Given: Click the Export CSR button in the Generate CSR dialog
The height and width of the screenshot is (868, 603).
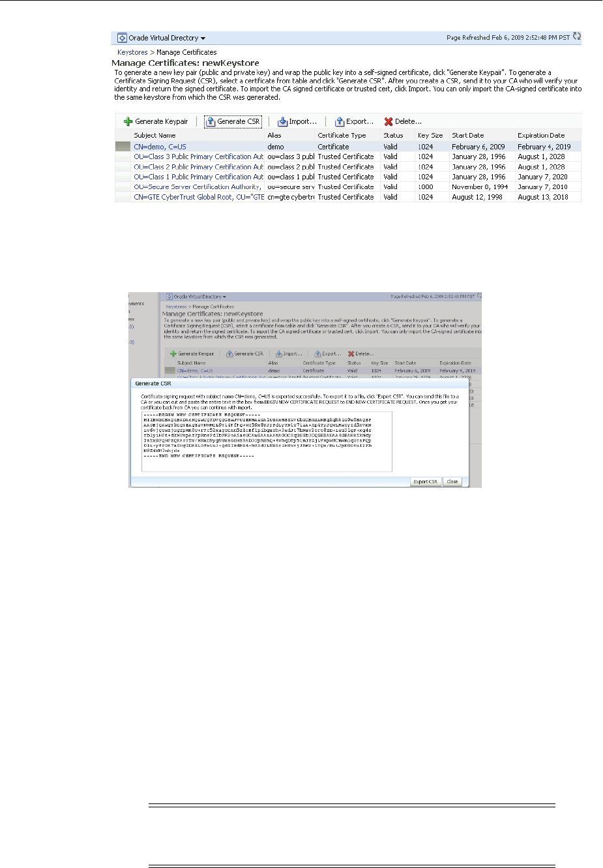Looking at the screenshot, I should point(426,482).
